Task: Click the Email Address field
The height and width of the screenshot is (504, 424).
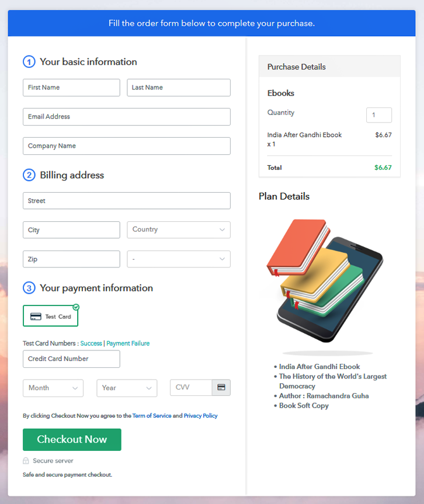Action: tap(127, 117)
